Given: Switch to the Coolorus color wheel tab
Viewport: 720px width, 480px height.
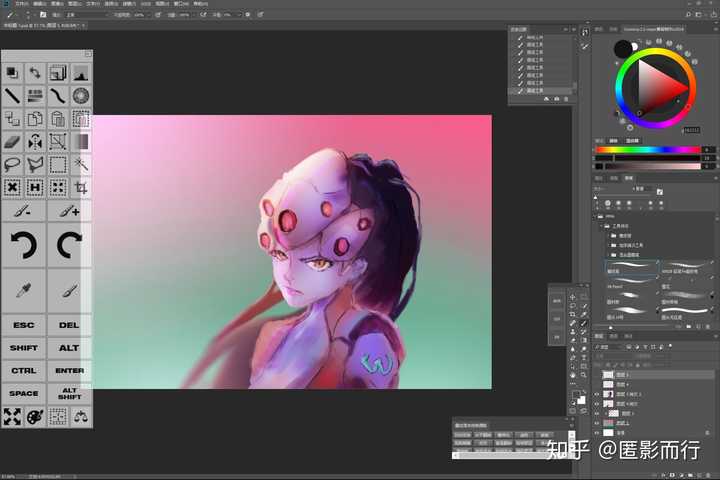Looking at the screenshot, I should coord(653,29).
